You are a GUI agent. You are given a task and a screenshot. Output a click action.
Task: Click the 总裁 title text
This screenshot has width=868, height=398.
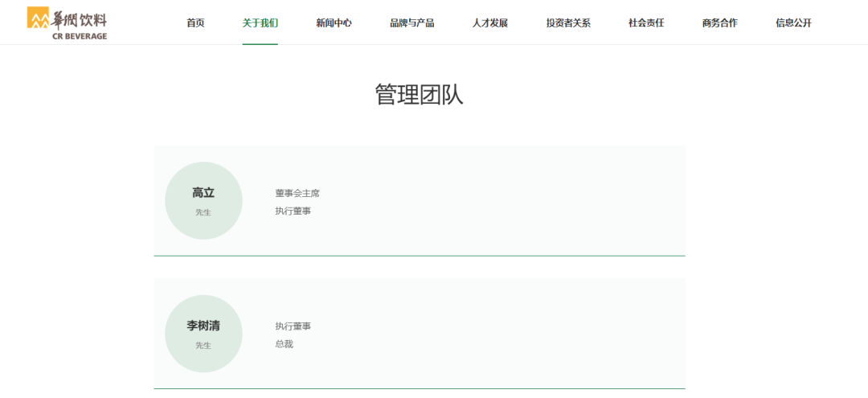click(284, 344)
